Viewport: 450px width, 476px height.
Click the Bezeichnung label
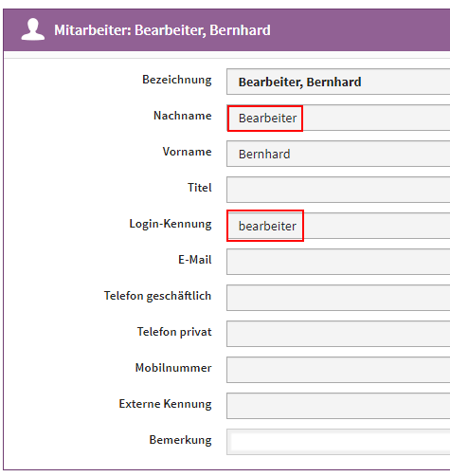click(x=177, y=80)
